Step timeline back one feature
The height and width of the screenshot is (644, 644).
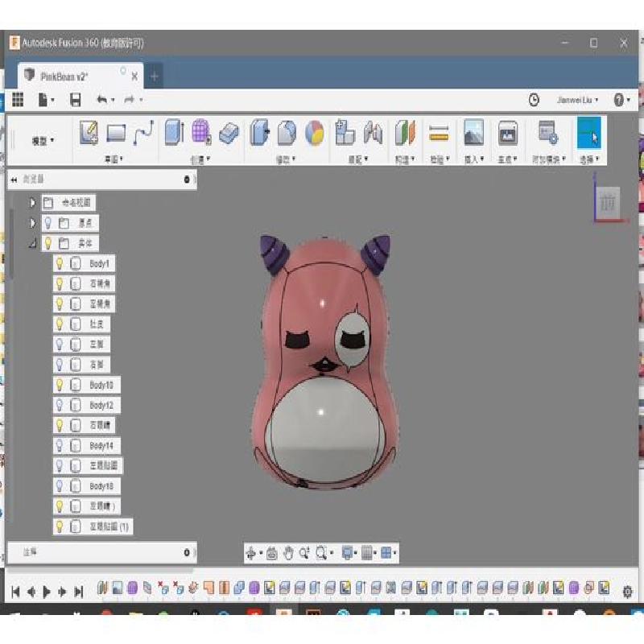(31, 592)
